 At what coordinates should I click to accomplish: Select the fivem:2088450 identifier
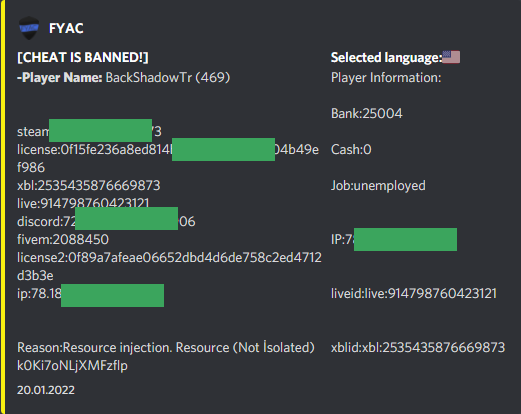(x=63, y=240)
